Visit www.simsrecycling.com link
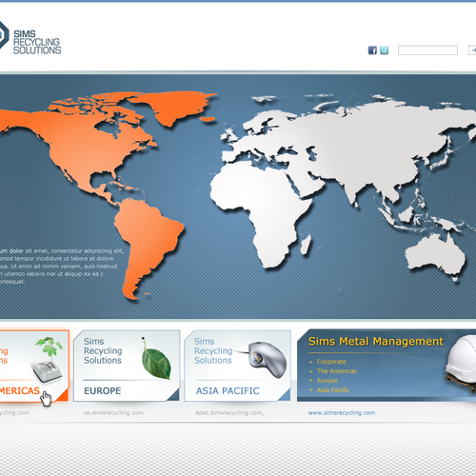The width and height of the screenshot is (476, 476). 342,413
